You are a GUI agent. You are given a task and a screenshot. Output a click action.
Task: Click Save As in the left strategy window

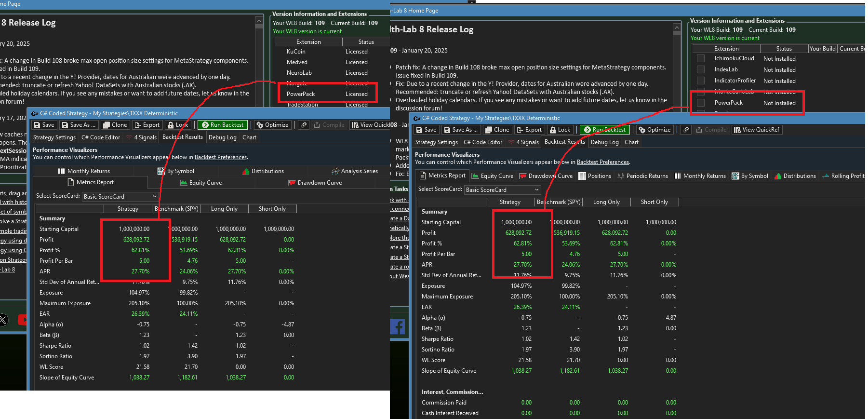(x=79, y=125)
